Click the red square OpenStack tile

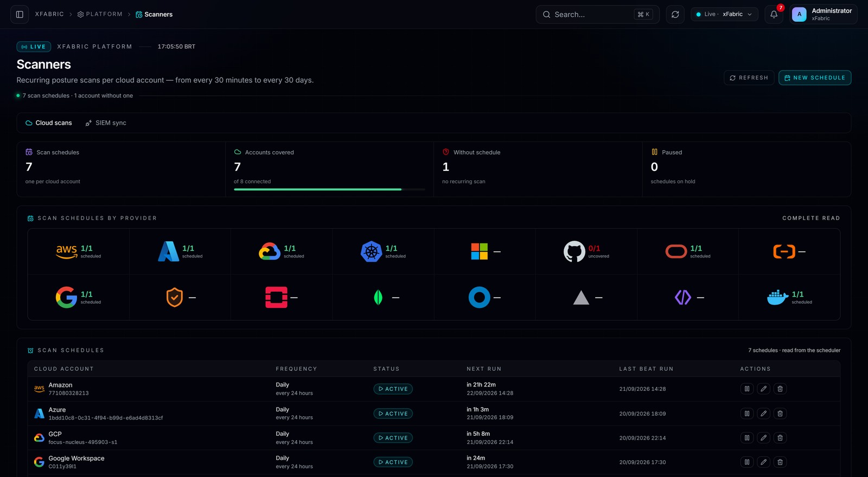pyautogui.click(x=282, y=298)
